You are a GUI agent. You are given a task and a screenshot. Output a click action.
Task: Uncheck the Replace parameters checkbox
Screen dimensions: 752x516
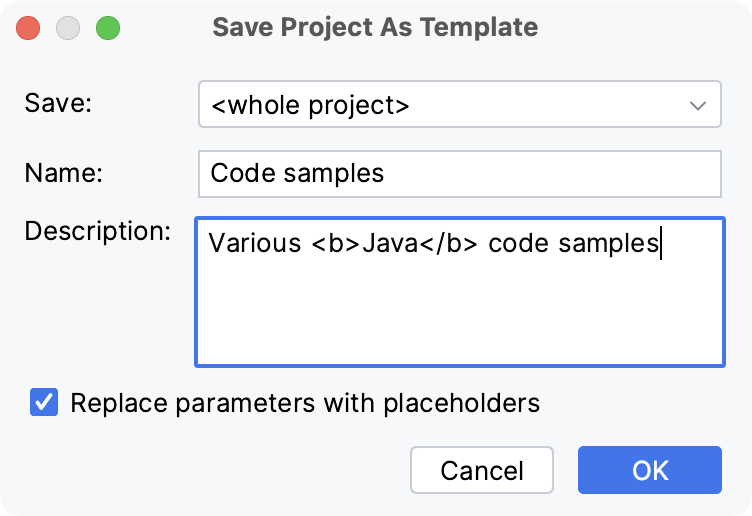[45, 403]
